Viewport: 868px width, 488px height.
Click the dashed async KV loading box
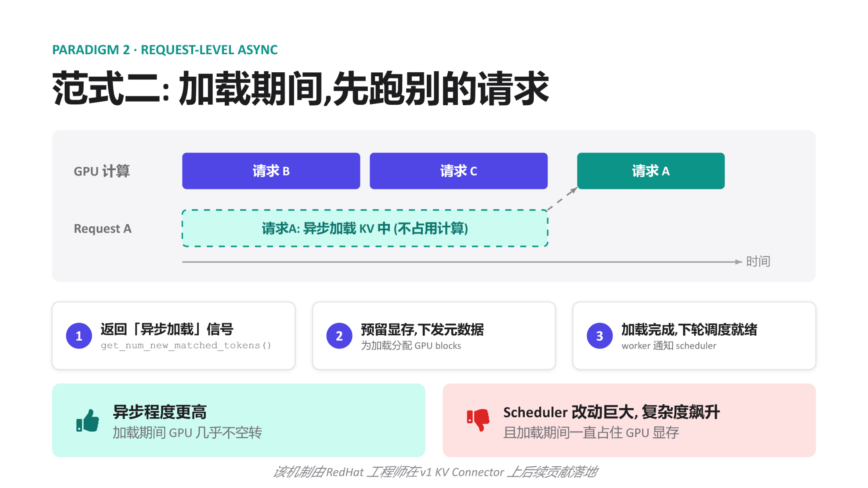coord(365,228)
